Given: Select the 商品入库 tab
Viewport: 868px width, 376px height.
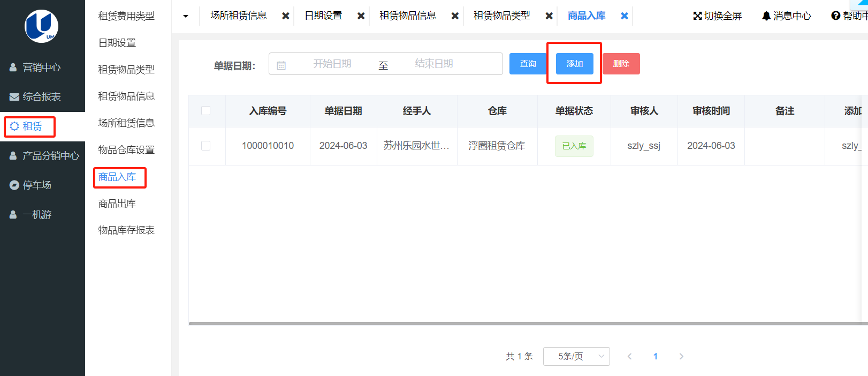Looking at the screenshot, I should click(587, 16).
